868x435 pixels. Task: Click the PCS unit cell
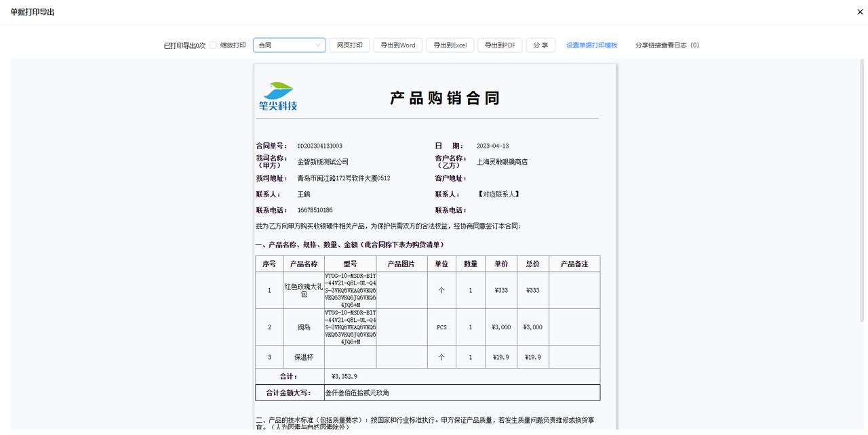441,327
